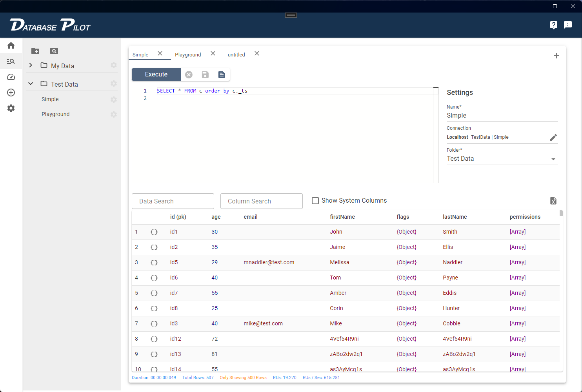Viewport: 582px width, 392px height.
Task: Collapse the Test Data folder
Action: click(x=31, y=83)
